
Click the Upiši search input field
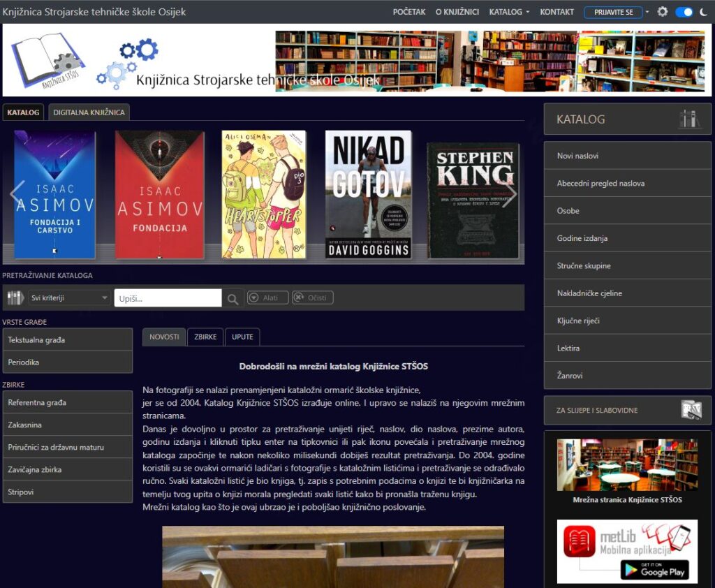[168, 298]
